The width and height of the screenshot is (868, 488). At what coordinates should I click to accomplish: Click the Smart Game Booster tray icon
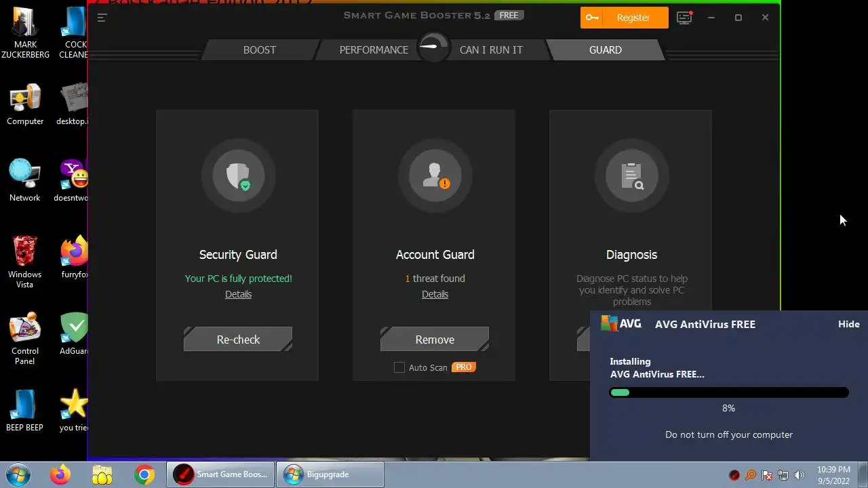tap(734, 475)
